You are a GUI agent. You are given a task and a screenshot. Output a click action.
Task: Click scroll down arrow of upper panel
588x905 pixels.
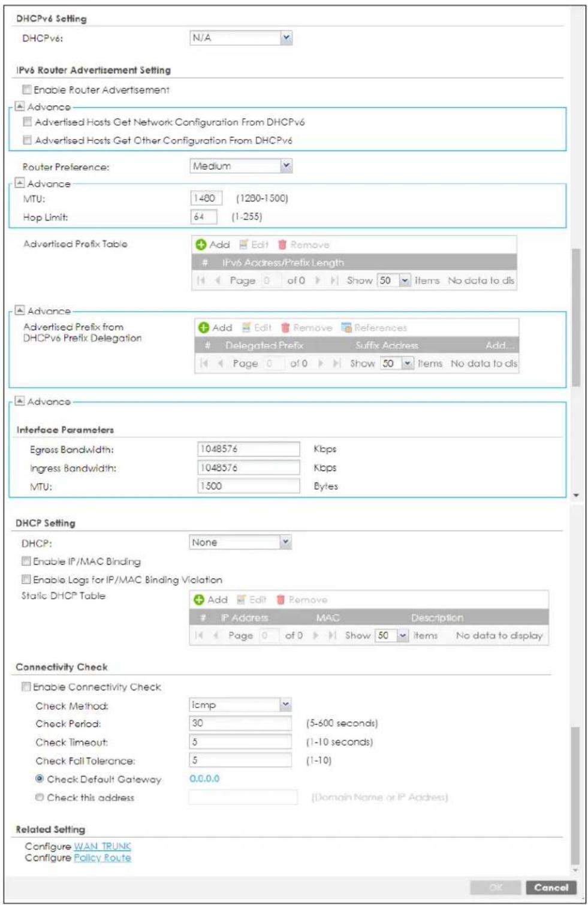pos(576,496)
